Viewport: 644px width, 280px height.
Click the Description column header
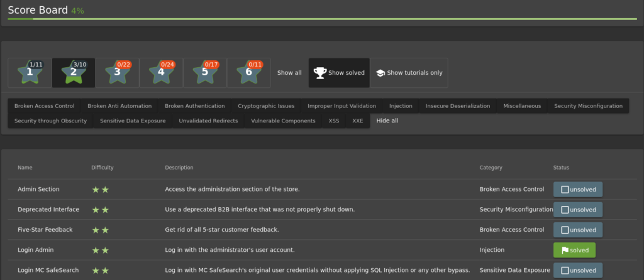pyautogui.click(x=179, y=168)
